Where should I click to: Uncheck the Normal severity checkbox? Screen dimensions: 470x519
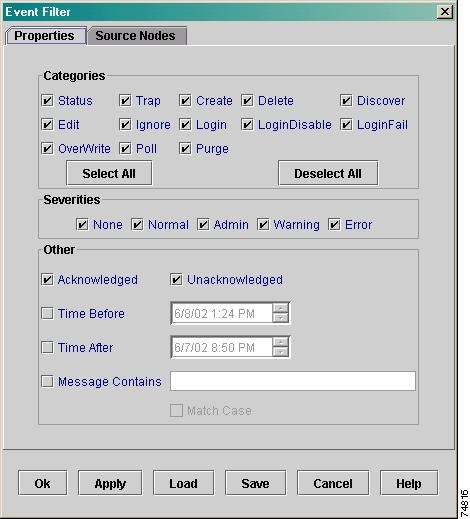pyautogui.click(x=137, y=225)
